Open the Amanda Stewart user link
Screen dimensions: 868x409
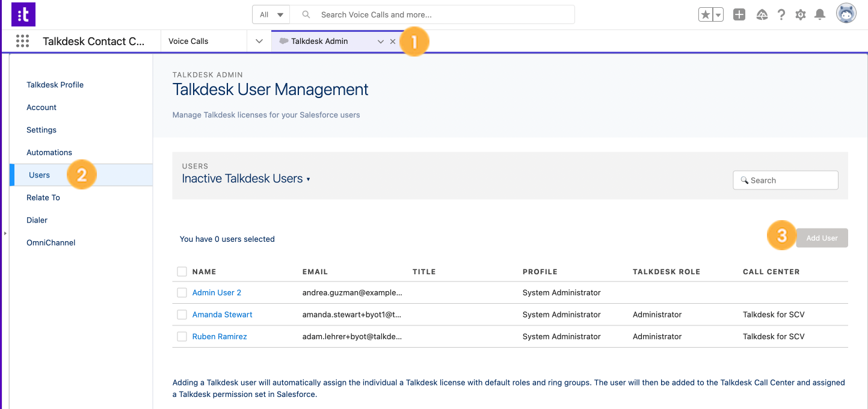click(x=223, y=315)
